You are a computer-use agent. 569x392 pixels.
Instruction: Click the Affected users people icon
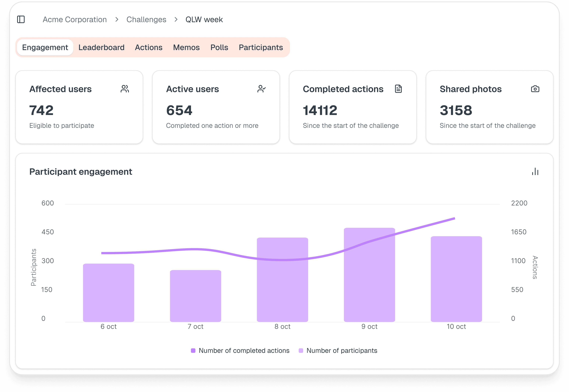pos(125,89)
